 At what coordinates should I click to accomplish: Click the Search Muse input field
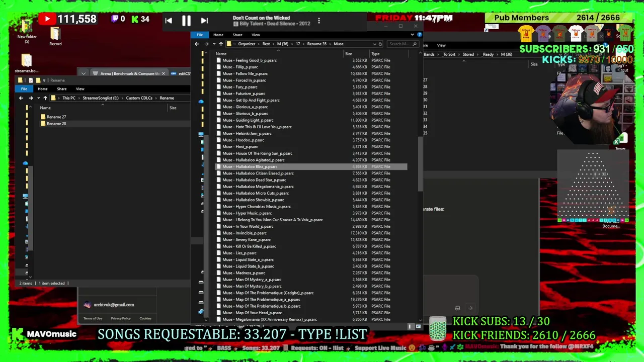pyautogui.click(x=403, y=44)
